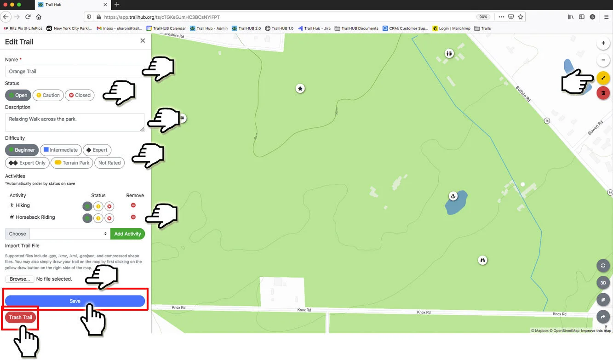
Task: Click the Add Activity button
Action: coord(127,233)
